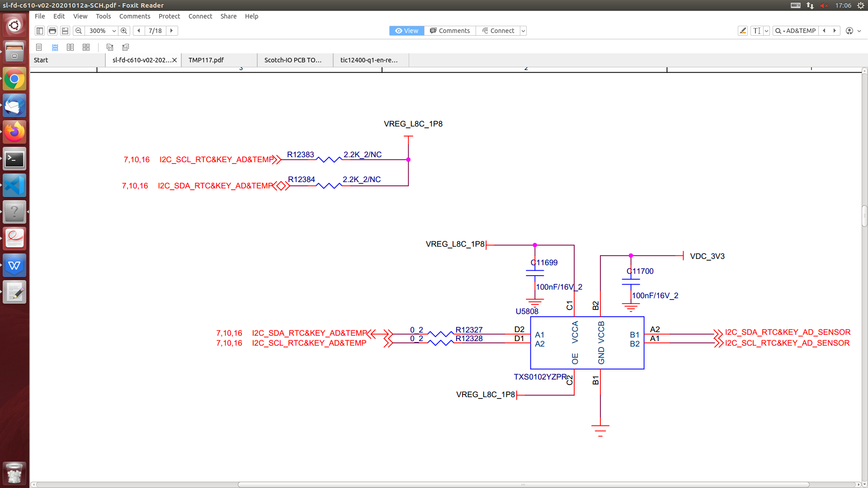Expand the 300% zoom level dropdown

pyautogui.click(x=114, y=31)
